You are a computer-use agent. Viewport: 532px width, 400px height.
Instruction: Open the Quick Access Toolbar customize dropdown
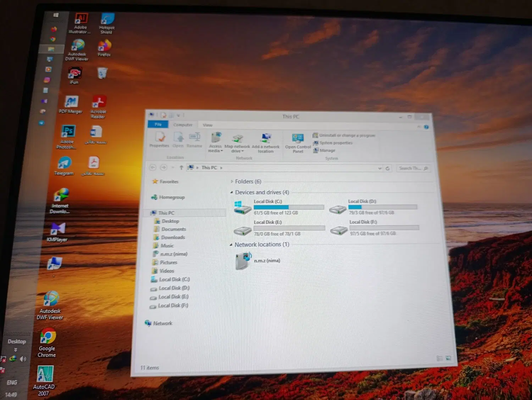point(178,115)
